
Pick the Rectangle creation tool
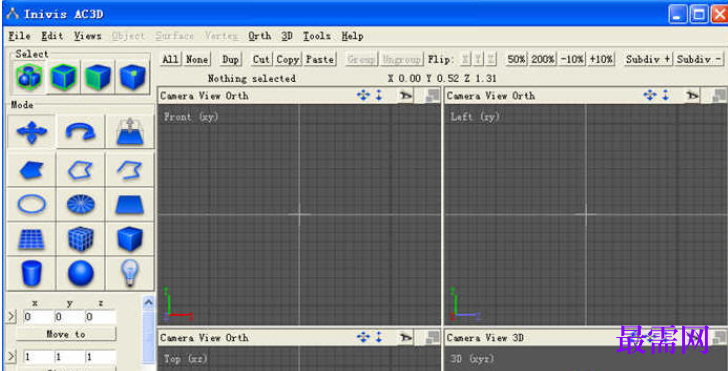click(130, 204)
